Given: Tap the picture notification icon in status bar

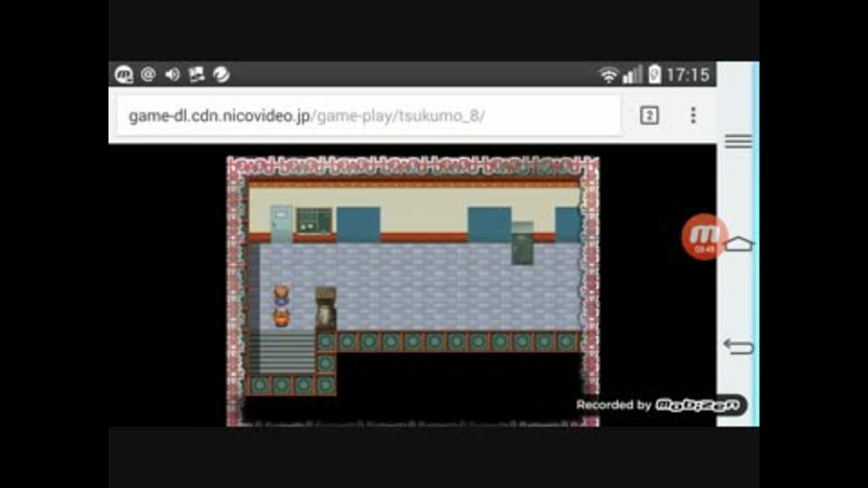Looking at the screenshot, I should point(196,74).
